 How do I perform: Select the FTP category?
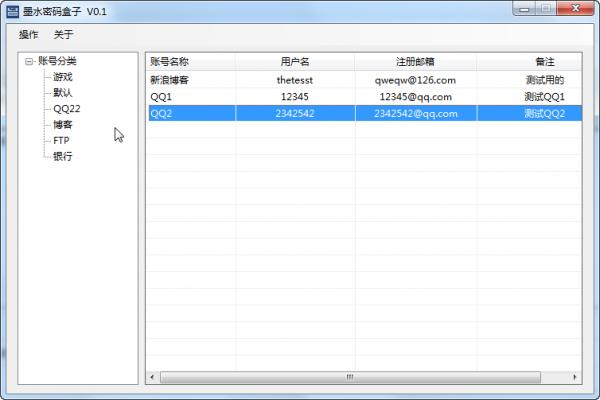coord(62,141)
